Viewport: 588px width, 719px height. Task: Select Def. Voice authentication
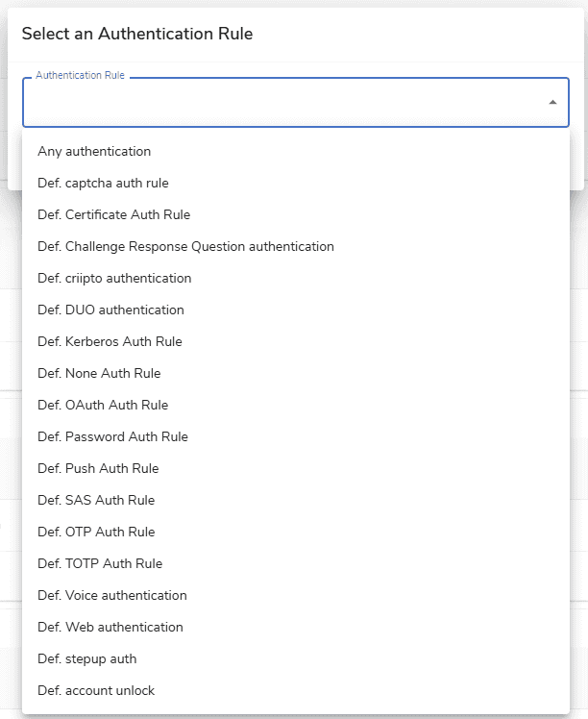(x=112, y=595)
